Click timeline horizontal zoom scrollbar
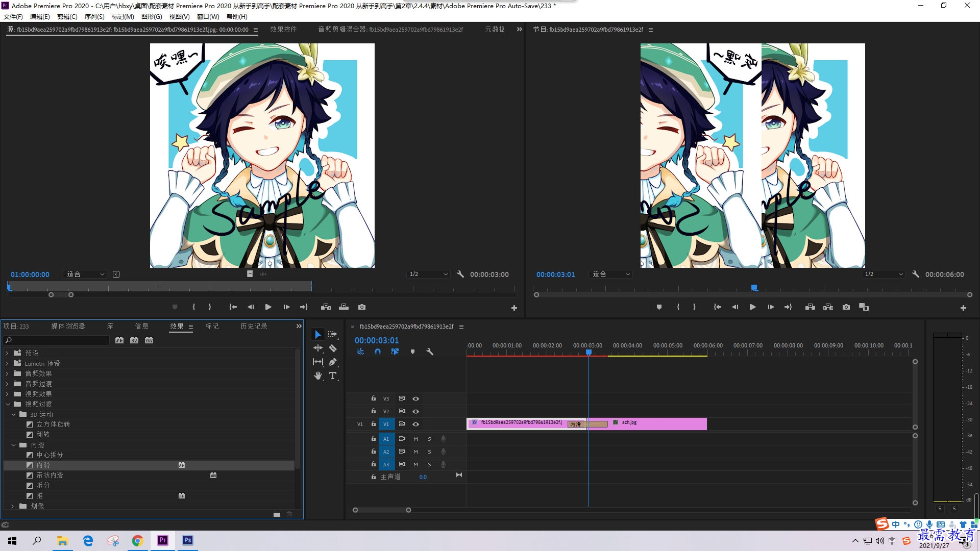This screenshot has width=980, height=551. [x=382, y=510]
